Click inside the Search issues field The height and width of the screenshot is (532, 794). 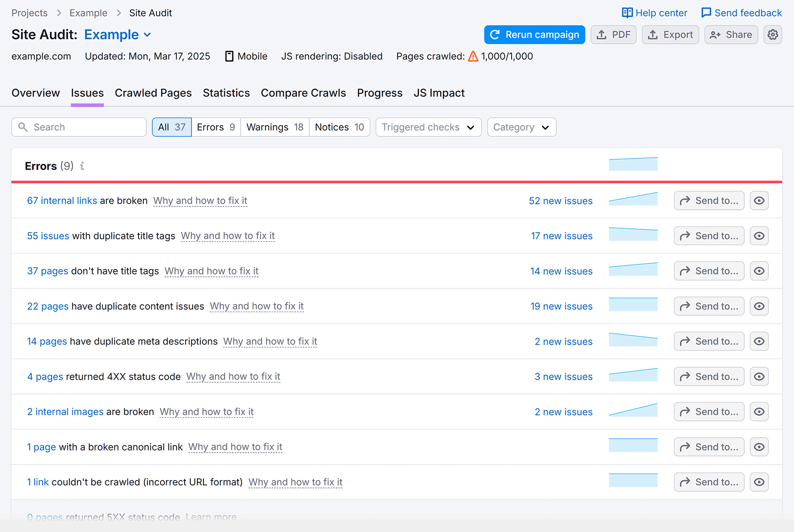pyautogui.click(x=78, y=127)
